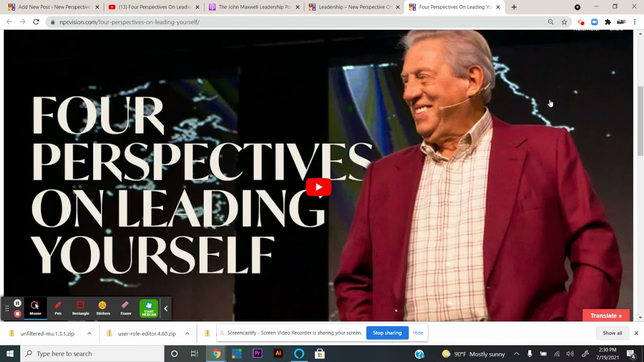Open the volume speaker tray icon

click(570, 354)
